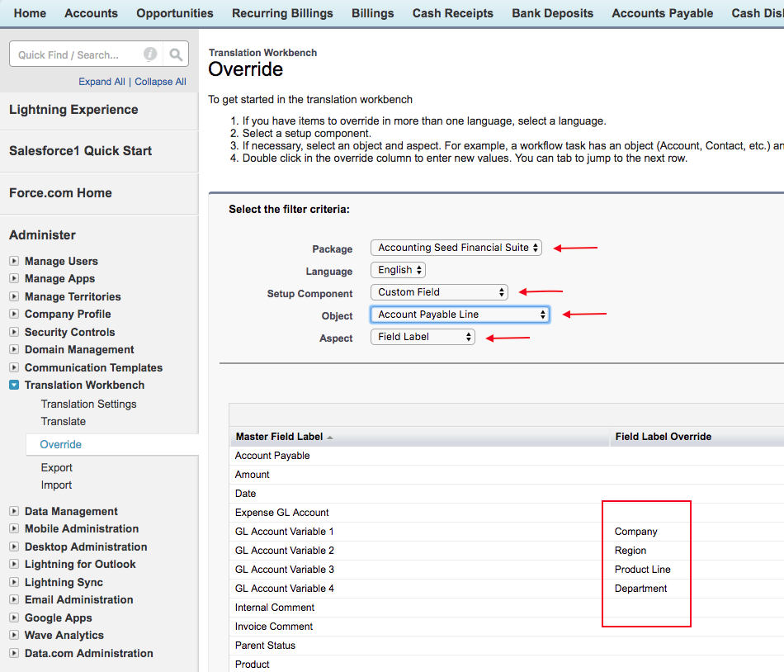Click the Internal Comment row label
The height and width of the screenshot is (672, 784).
tap(275, 608)
